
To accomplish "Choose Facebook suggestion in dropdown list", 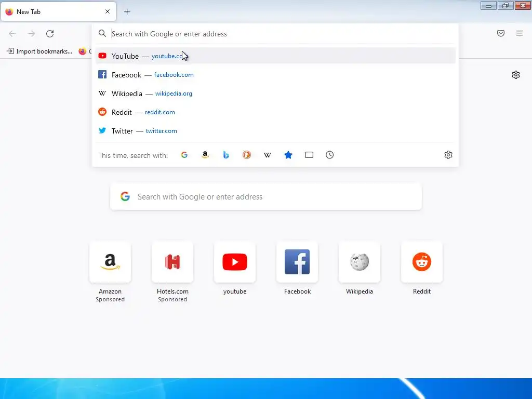I will pos(275,75).
